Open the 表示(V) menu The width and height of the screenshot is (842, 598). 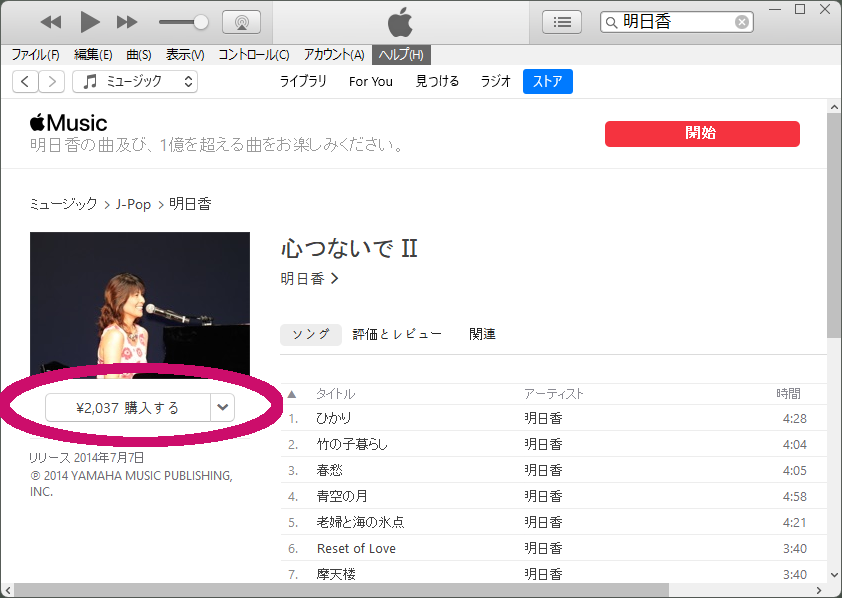point(185,55)
